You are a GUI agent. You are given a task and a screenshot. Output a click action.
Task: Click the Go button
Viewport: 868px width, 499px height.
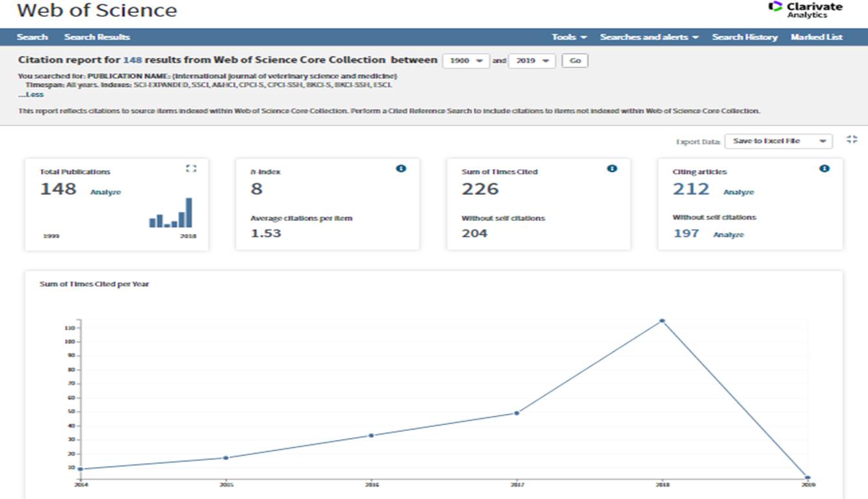[575, 60]
